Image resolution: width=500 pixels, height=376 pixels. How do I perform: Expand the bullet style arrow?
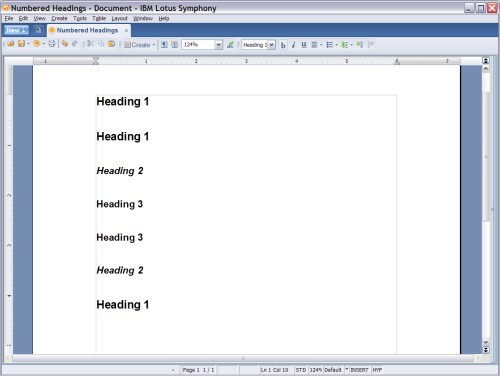coord(336,45)
